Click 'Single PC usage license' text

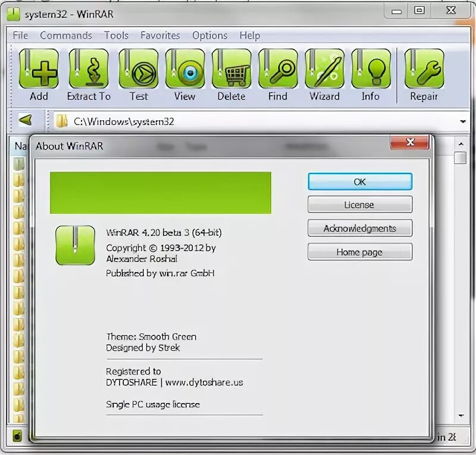click(153, 404)
